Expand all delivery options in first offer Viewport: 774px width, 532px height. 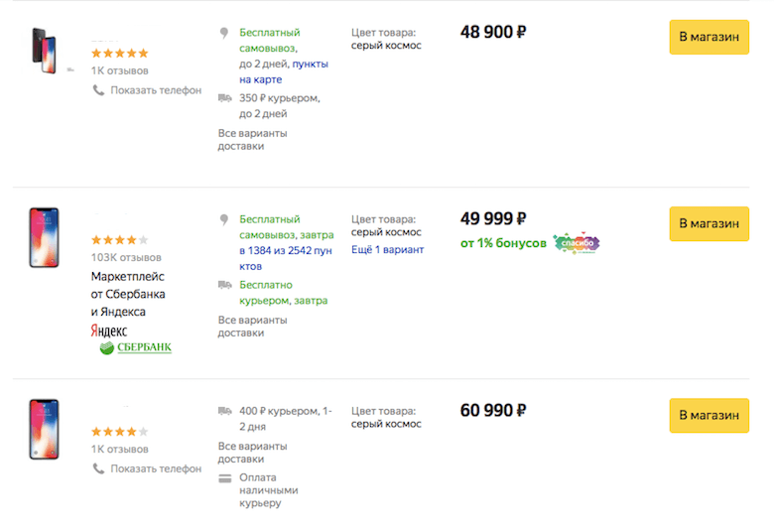point(253,140)
